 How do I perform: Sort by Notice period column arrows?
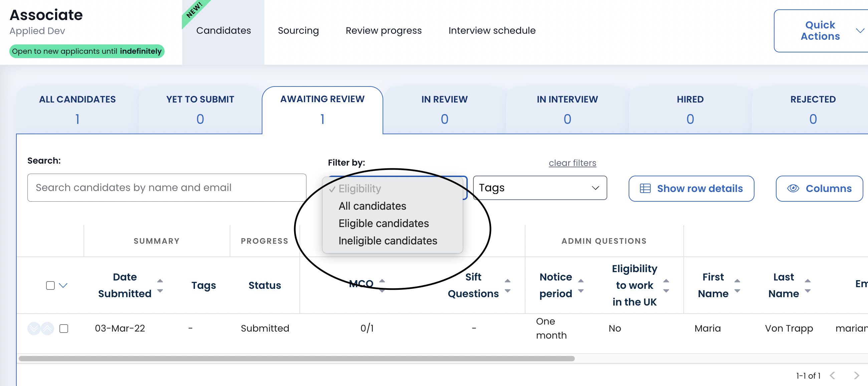click(581, 285)
